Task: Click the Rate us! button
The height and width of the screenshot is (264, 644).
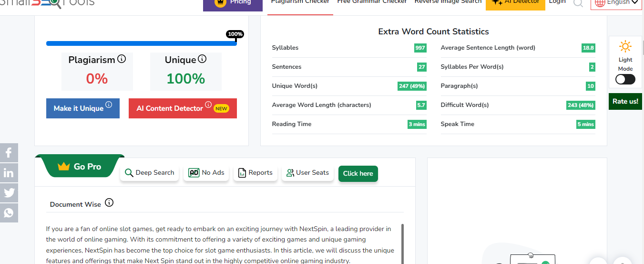Action: [625, 101]
